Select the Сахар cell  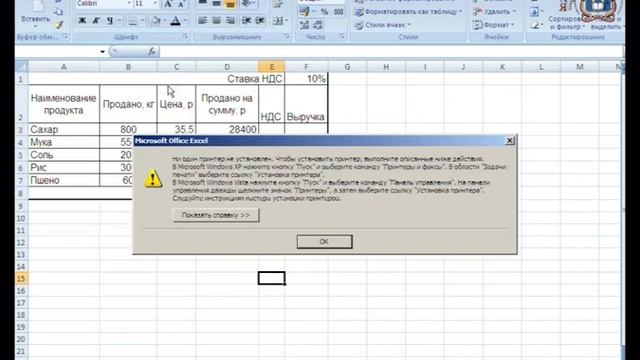(x=63, y=129)
